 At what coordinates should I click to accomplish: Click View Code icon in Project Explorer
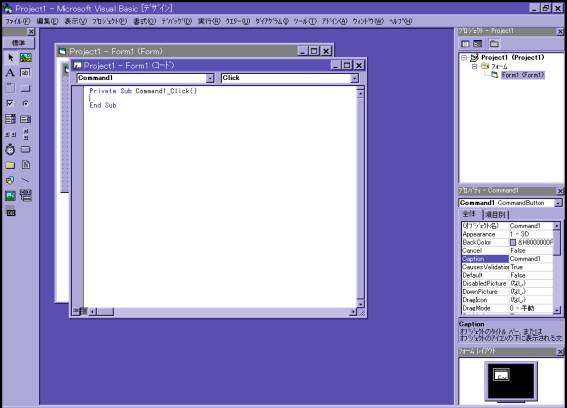(465, 44)
